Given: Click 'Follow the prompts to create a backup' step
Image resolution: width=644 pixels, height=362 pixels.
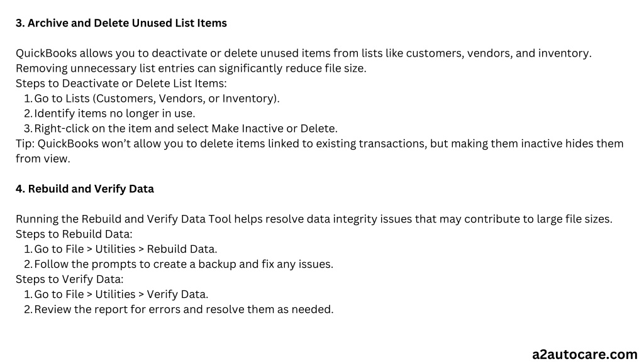Looking at the screenshot, I should (184, 264).
